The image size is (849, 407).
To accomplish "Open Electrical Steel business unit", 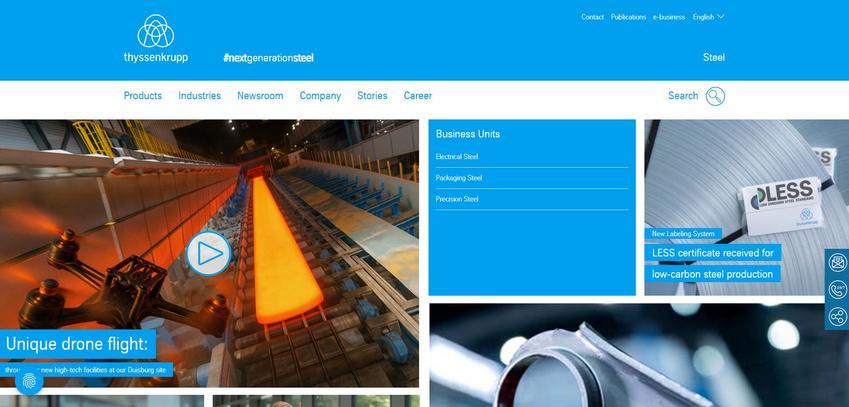I will click(532, 157).
